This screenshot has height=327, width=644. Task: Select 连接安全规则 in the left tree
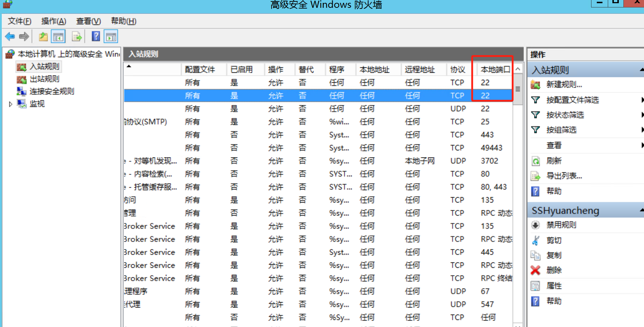(51, 92)
